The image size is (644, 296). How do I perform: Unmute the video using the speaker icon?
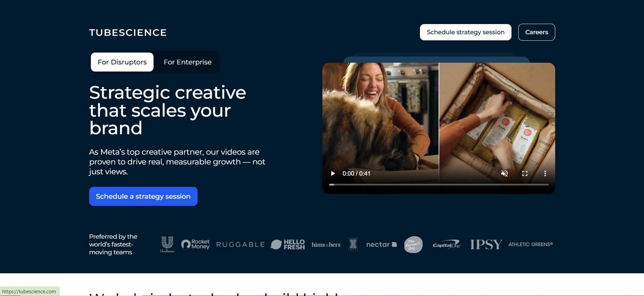click(504, 174)
